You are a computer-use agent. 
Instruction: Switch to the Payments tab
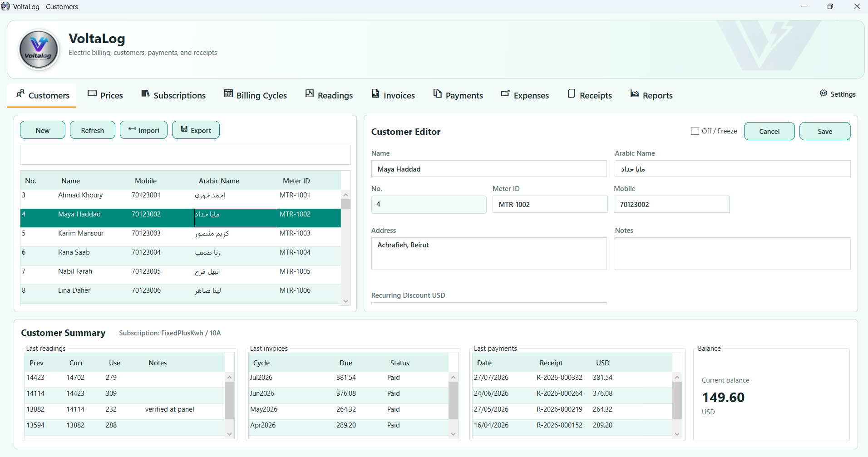458,95
